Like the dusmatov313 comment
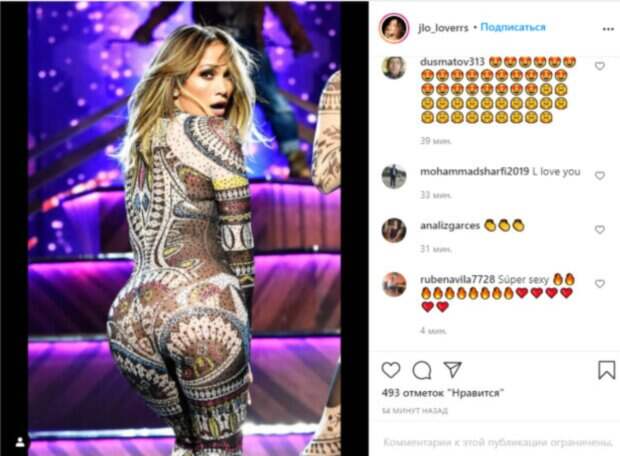This screenshot has width=620, height=456. click(600, 66)
